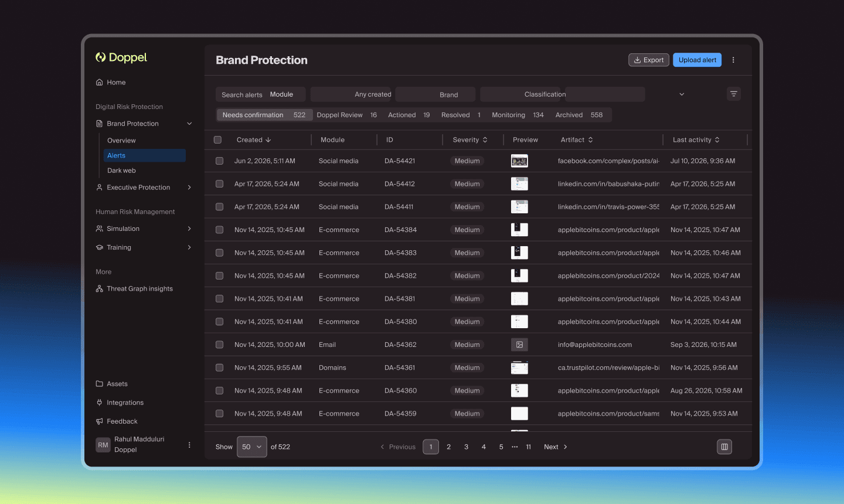The height and width of the screenshot is (504, 844).
Task: Click the Executive Protection person icon
Action: pyautogui.click(x=99, y=188)
